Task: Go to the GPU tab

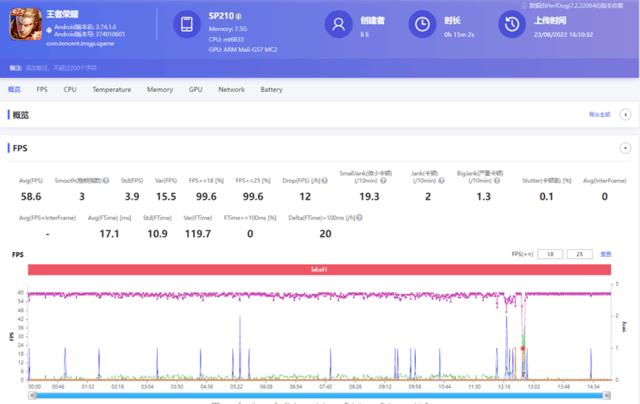Action: tap(195, 90)
